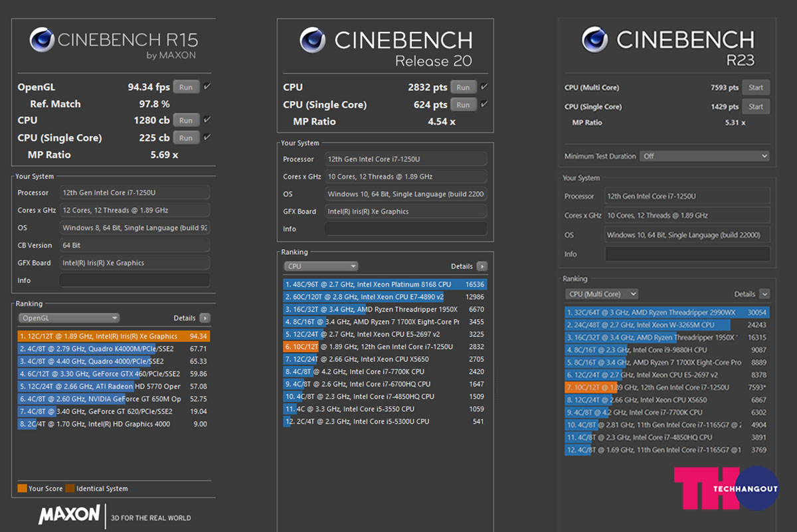Select the GeForce GT 650M 52.75 row
This screenshot has height=532, width=797.
pyautogui.click(x=114, y=399)
